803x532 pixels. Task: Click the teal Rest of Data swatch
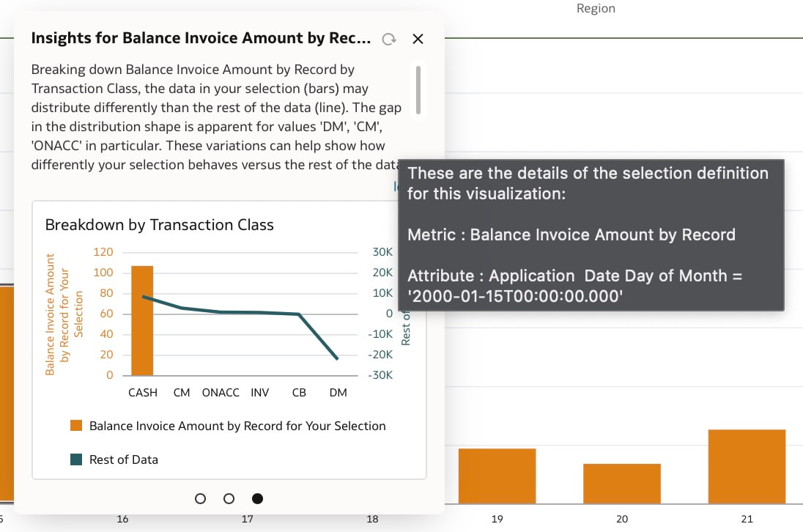tap(76, 459)
